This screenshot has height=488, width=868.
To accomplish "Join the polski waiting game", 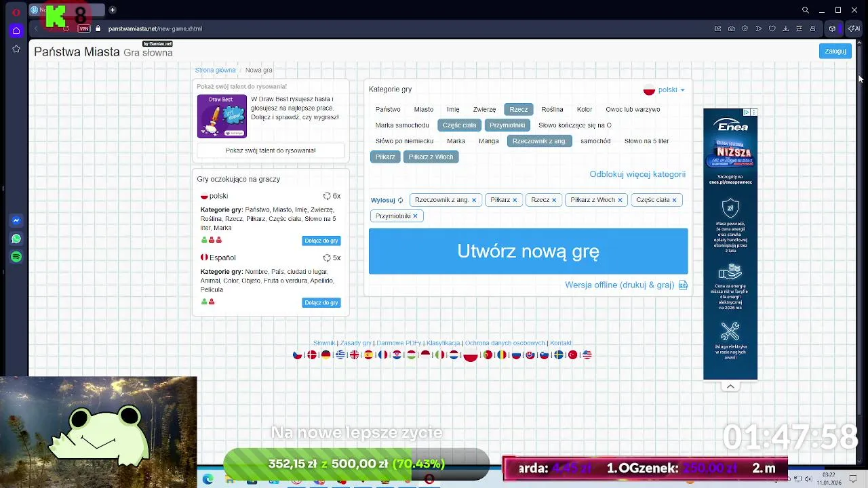I will tap(321, 241).
